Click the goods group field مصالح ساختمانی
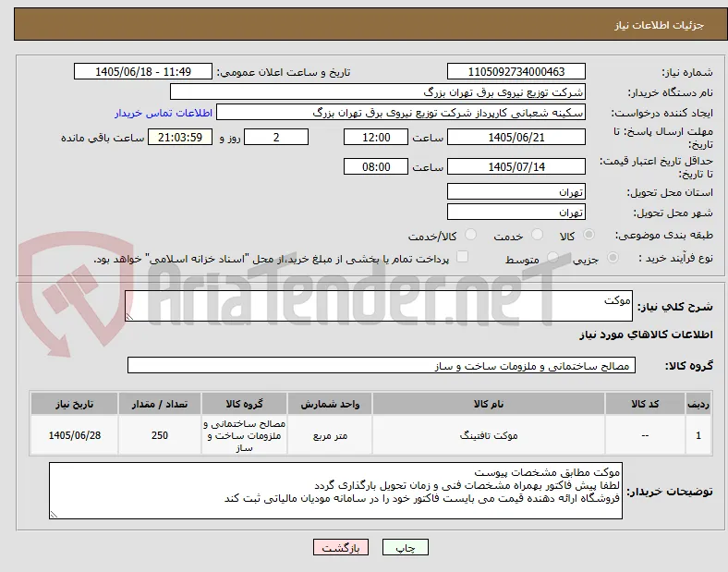728x572 pixels. (x=382, y=365)
